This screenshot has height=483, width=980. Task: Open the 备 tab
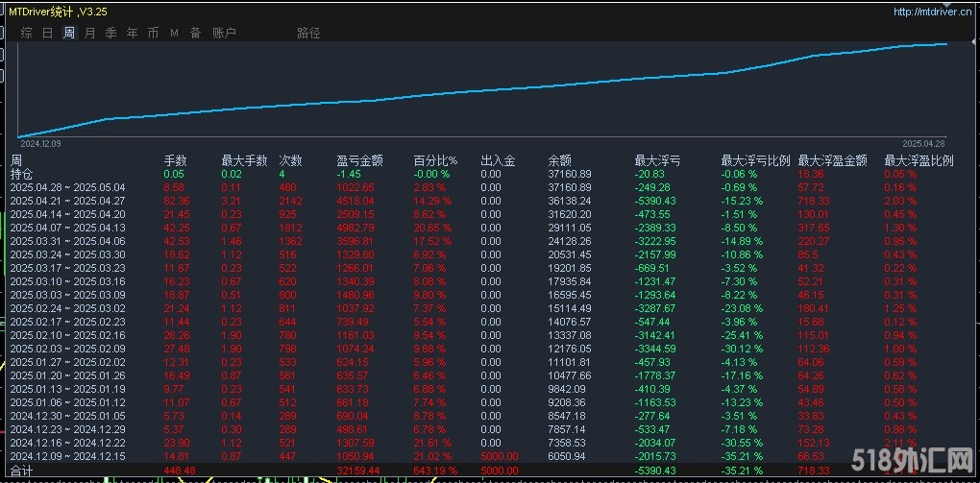195,33
